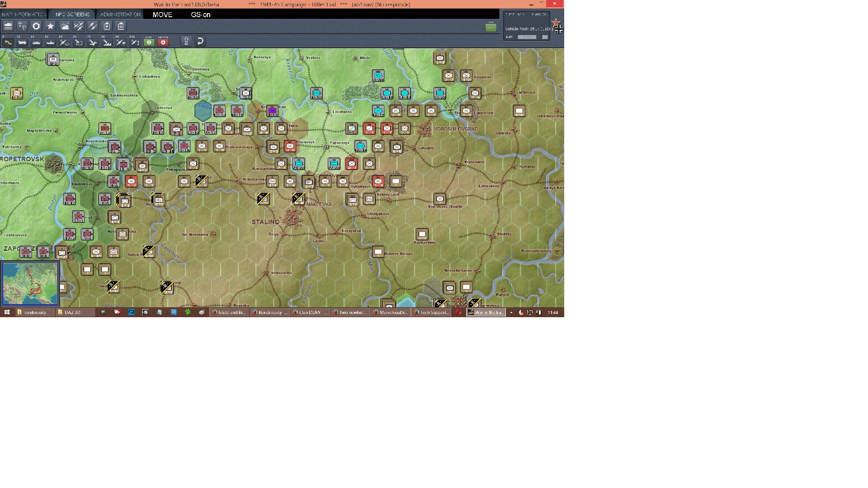Viewport: 868px width, 488px height.
Task: Select the F2 rail move mode icon
Action: (22, 42)
